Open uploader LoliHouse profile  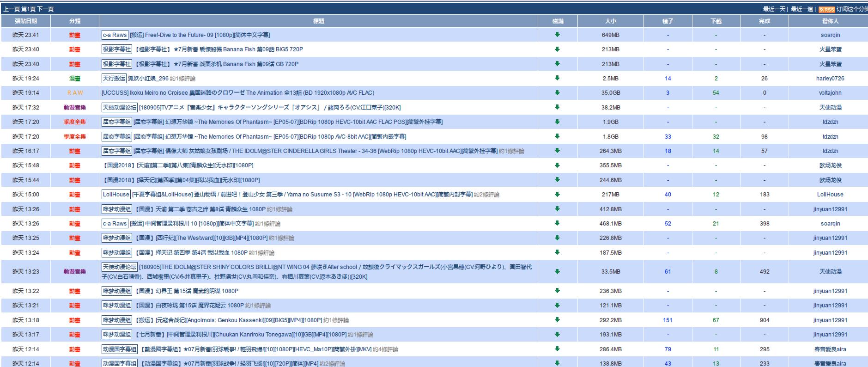pos(830,194)
